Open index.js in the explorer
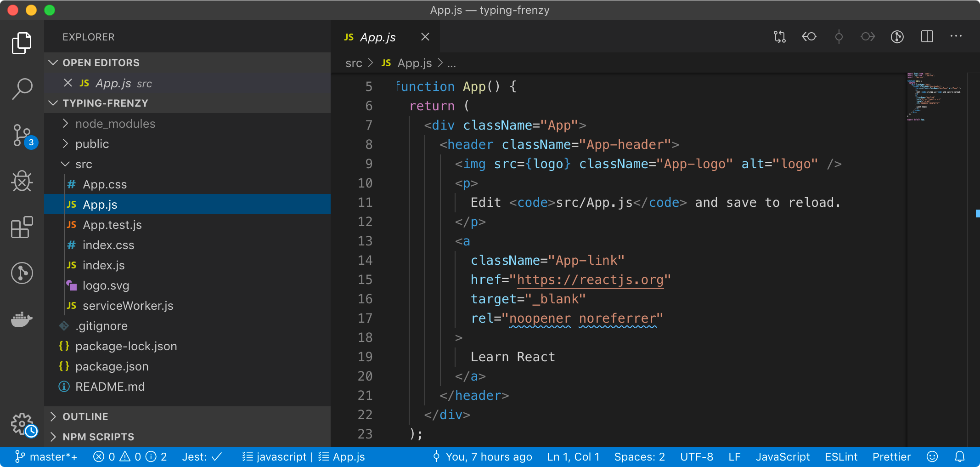 [187, 265]
